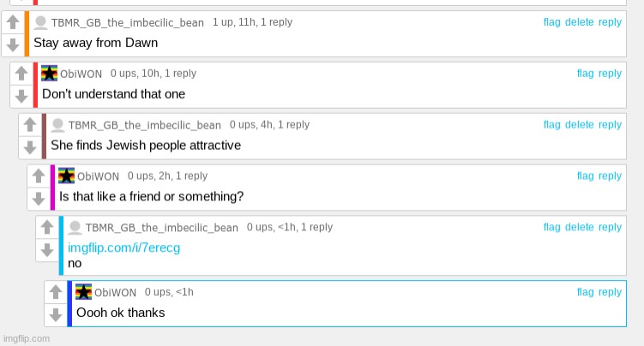This screenshot has height=346, width=644.
Task: Downvote the comment containing the imgflip link
Action: (47, 250)
